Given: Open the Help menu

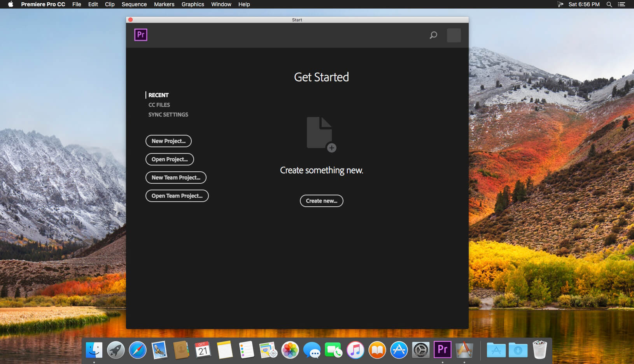Looking at the screenshot, I should click(x=244, y=4).
